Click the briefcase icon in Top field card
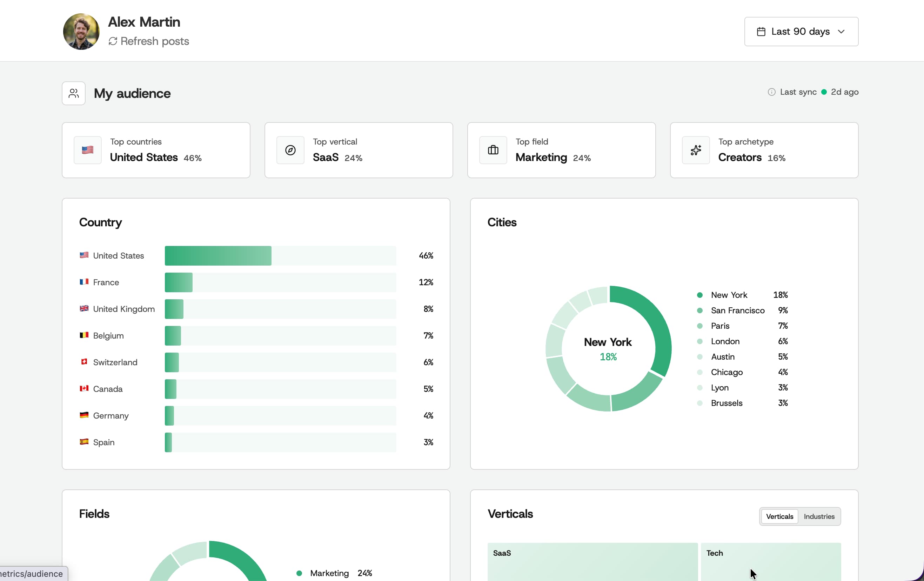The image size is (924, 581). coord(493,150)
